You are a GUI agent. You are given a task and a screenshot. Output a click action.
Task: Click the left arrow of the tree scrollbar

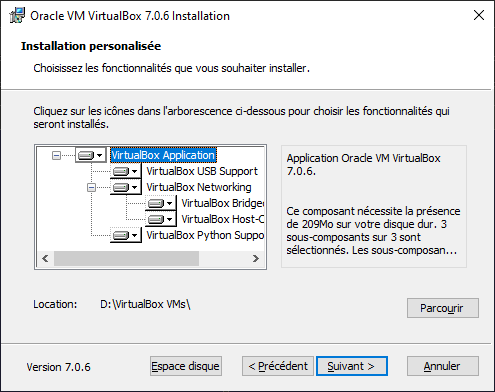tap(45, 258)
